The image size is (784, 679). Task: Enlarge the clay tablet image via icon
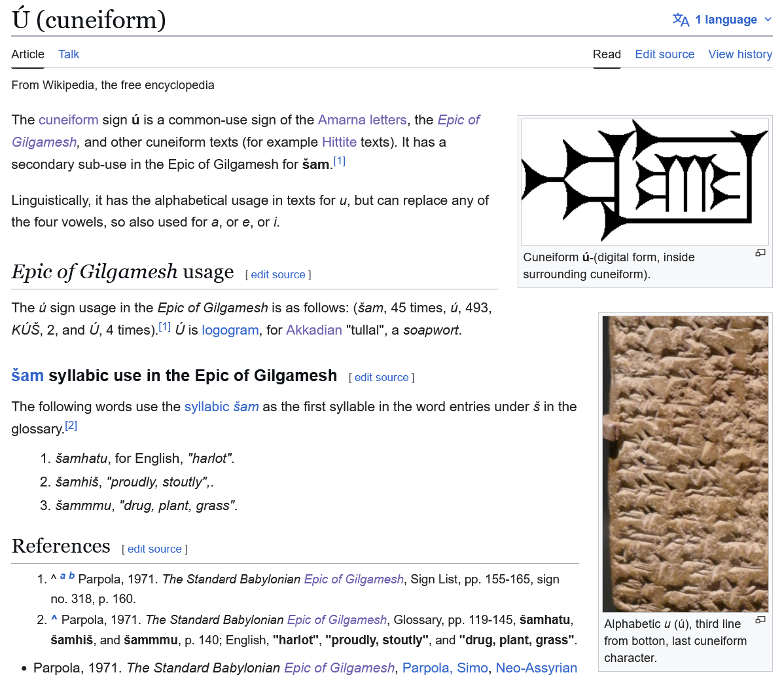click(x=760, y=619)
